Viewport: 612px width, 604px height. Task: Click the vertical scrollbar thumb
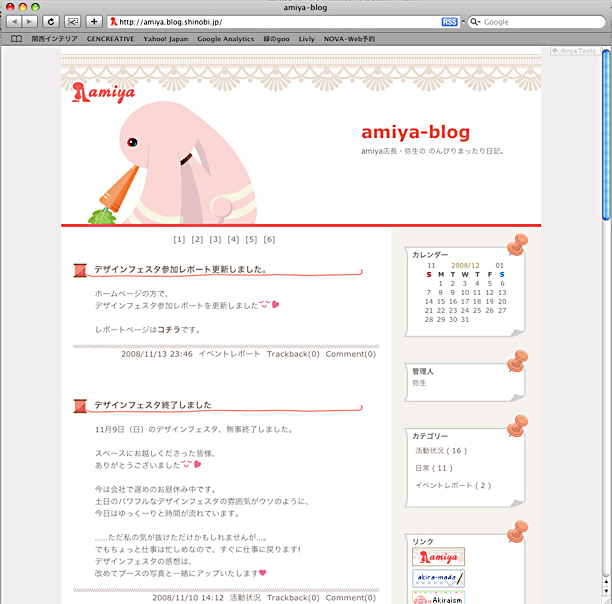coord(606,135)
